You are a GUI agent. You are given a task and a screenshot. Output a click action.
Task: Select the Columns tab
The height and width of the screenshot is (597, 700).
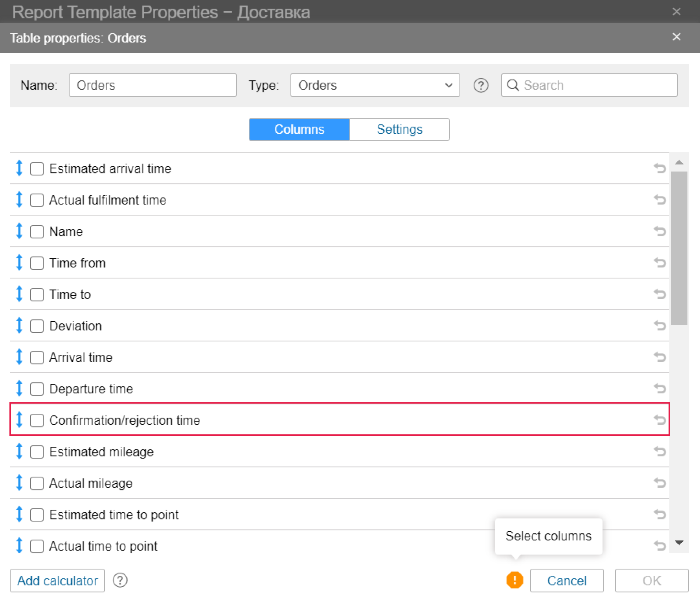pyautogui.click(x=299, y=129)
